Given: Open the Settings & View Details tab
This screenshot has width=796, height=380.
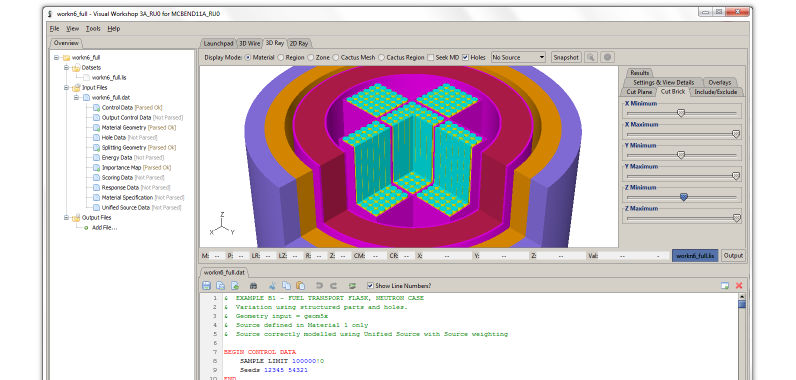Looking at the screenshot, I should click(x=663, y=82).
